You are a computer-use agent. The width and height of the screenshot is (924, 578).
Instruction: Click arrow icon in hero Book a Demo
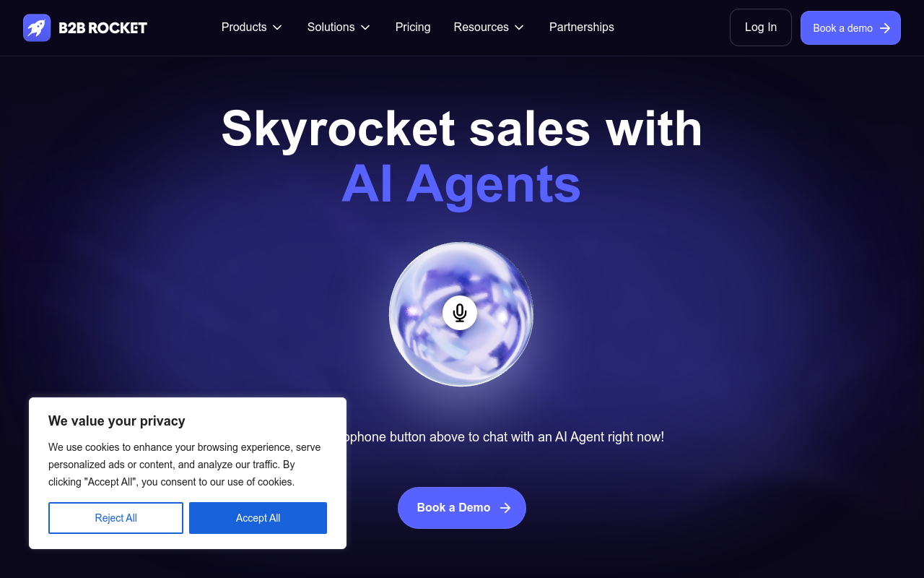point(505,508)
